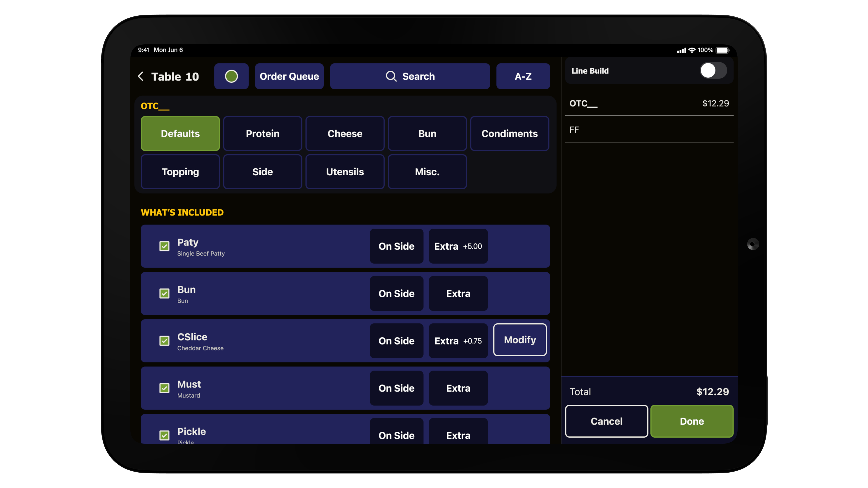This screenshot has width=868, height=488.
Task: Sort items with the A-Z button
Action: 523,76
